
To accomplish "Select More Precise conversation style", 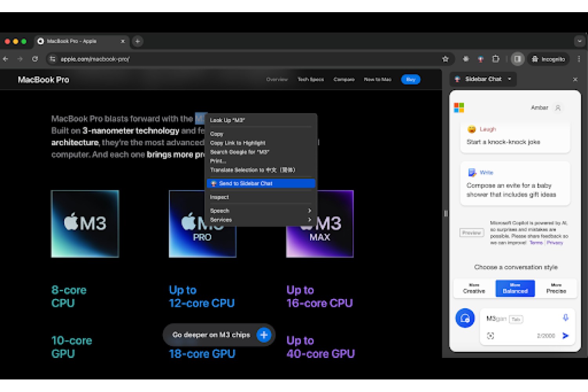I will (556, 289).
